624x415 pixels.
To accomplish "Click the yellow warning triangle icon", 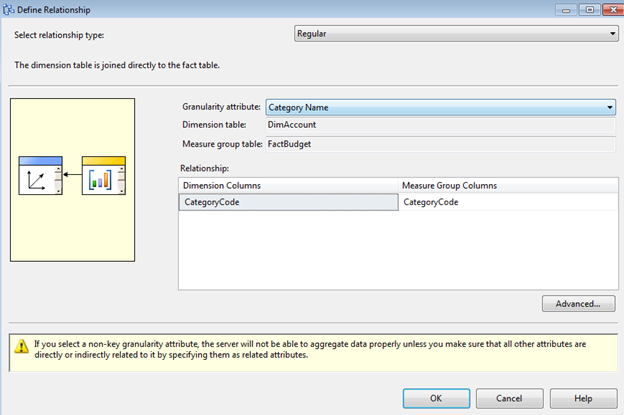I will pyautogui.click(x=20, y=348).
